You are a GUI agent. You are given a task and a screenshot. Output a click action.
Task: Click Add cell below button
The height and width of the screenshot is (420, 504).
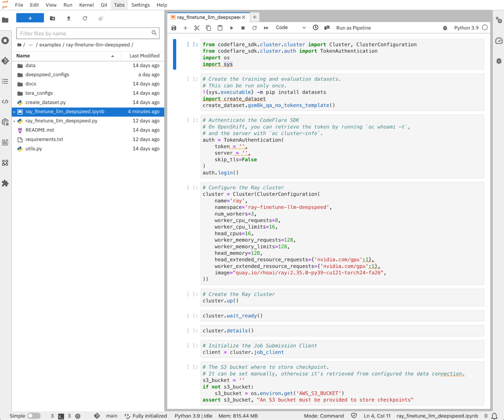[x=185, y=28]
